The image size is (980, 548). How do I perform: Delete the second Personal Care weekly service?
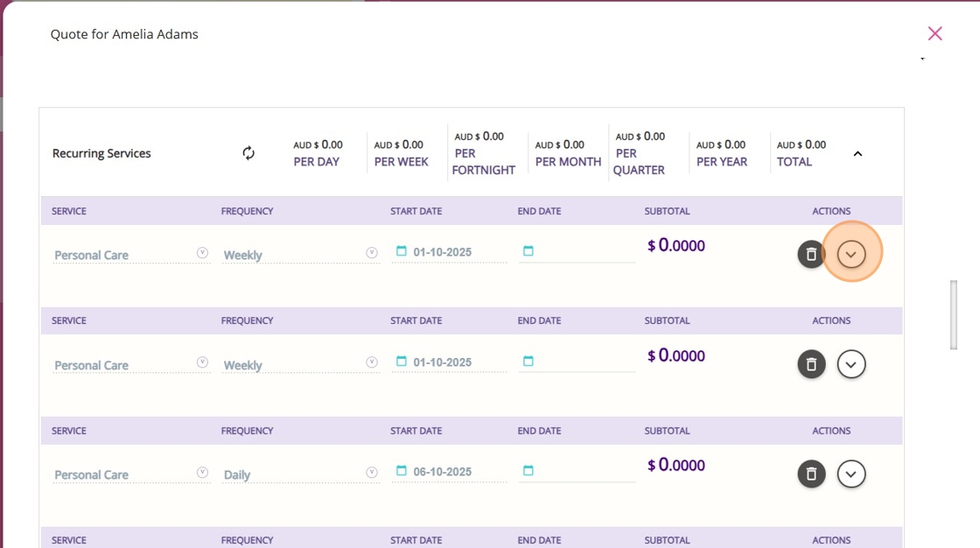click(x=811, y=364)
